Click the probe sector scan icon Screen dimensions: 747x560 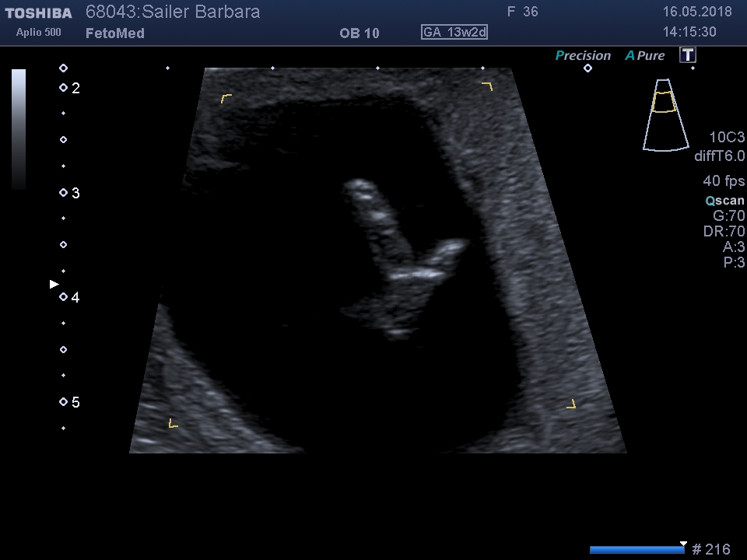tap(665, 114)
